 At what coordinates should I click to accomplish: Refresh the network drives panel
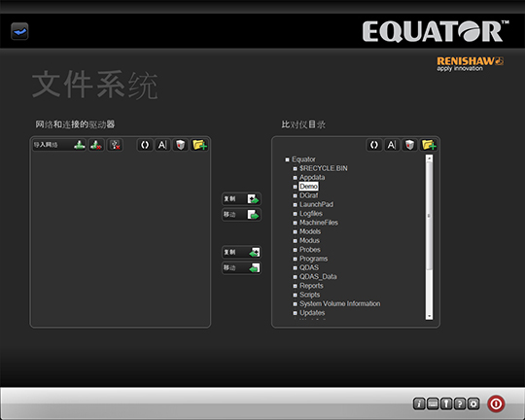[145, 145]
